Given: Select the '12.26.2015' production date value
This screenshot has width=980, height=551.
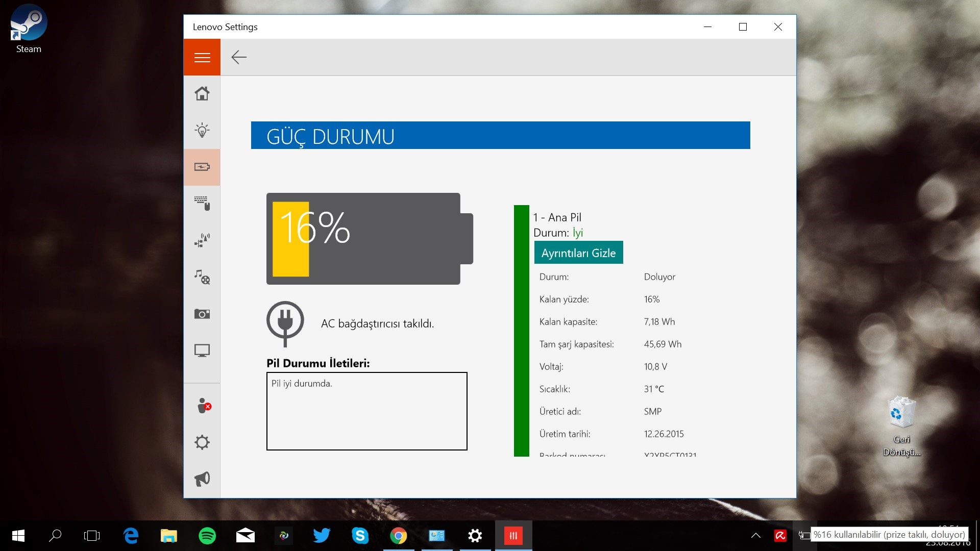Looking at the screenshot, I should (664, 434).
